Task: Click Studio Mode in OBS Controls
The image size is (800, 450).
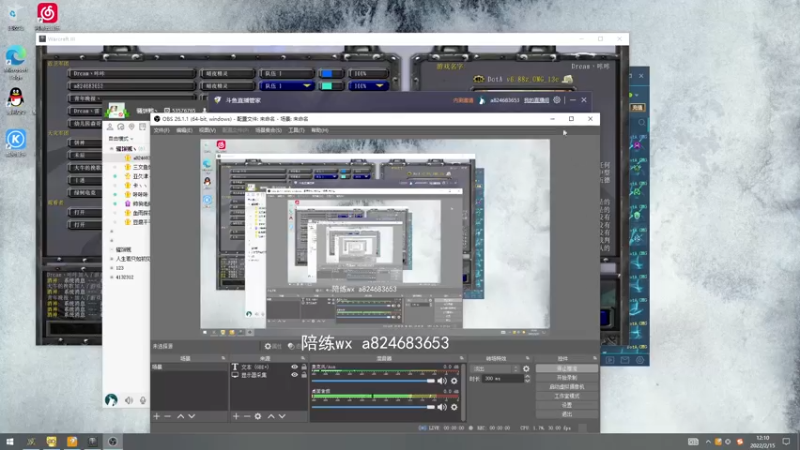Action: click(566, 396)
